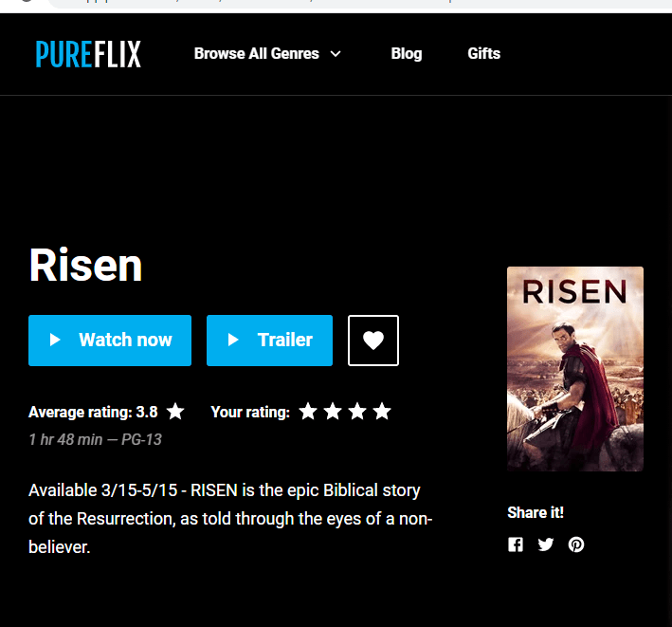Rate Risen two stars

[333, 412]
